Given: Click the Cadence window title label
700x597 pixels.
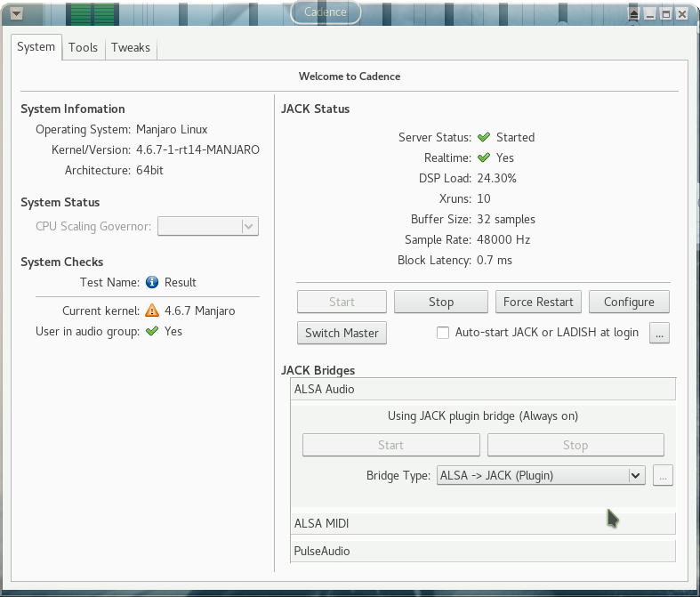Looking at the screenshot, I should [x=326, y=12].
